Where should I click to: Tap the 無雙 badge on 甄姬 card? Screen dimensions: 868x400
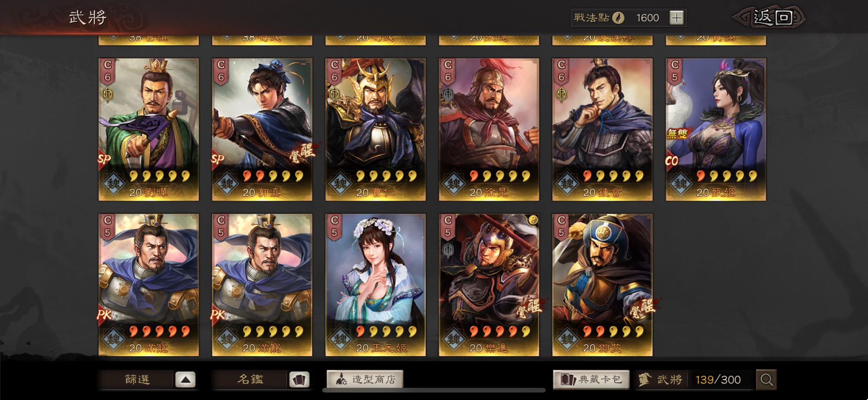677,134
